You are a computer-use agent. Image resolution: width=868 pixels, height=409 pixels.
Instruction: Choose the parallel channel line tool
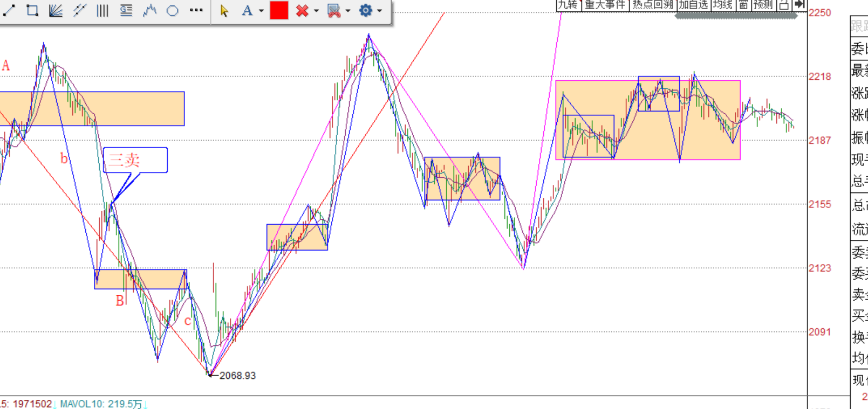click(x=79, y=10)
